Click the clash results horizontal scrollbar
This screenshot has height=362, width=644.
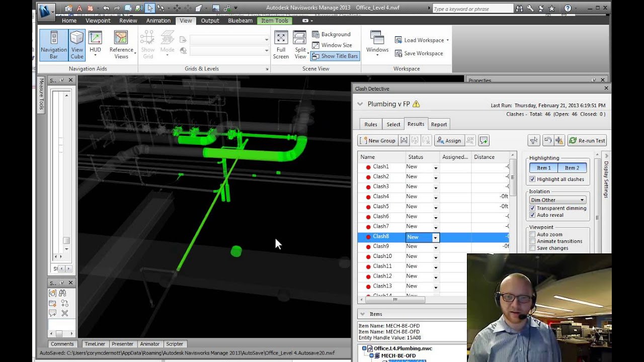pos(395,300)
